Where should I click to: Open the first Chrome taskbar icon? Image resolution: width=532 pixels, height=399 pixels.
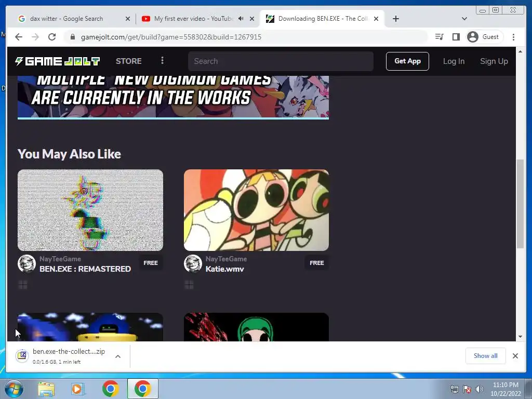(x=110, y=389)
